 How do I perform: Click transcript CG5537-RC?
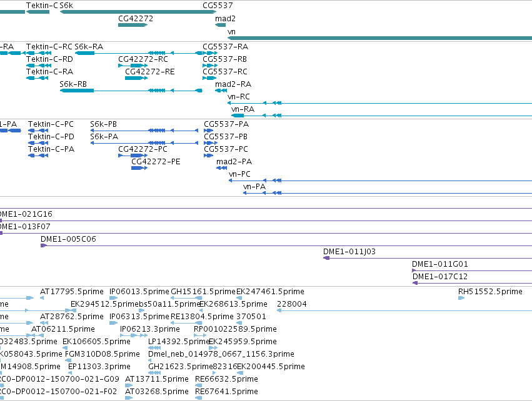[x=209, y=78]
